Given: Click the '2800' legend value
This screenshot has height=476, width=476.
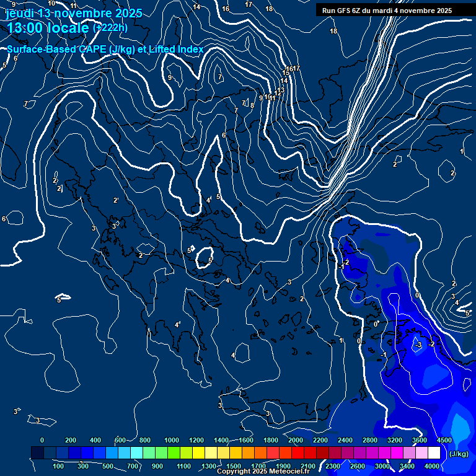Looking at the screenshot, I should pos(370,440).
